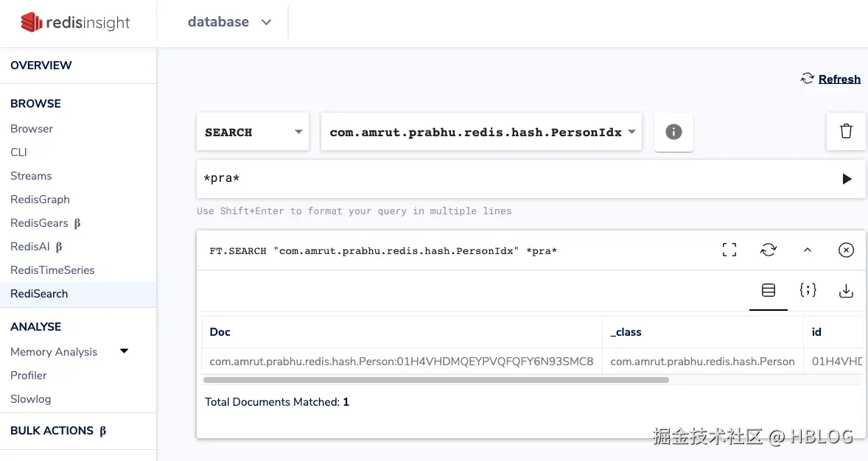This screenshot has width=868, height=461.
Task: Click the BROWSE section heading
Action: point(35,104)
